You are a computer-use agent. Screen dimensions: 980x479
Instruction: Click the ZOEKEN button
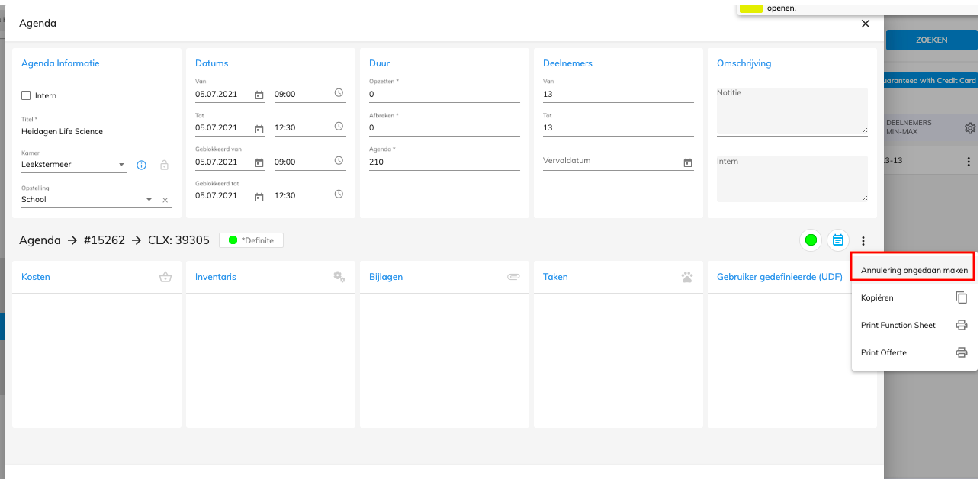(x=931, y=40)
